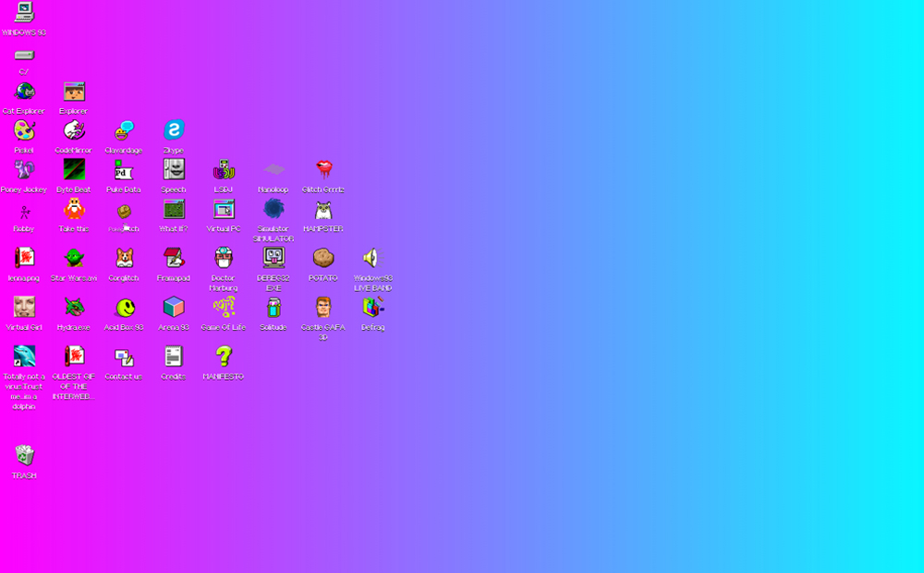Viewport: 924px width, 573px height.
Task: Open the Robby stick figure icon
Action: click(x=24, y=212)
